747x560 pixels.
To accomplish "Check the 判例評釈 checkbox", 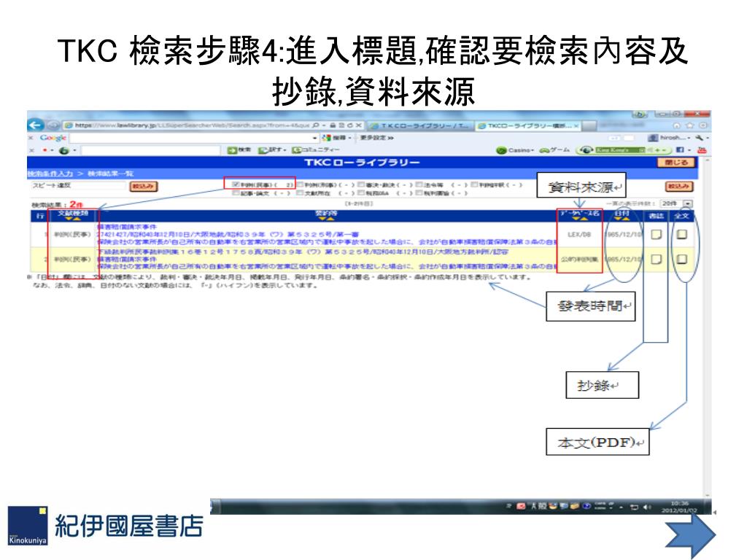I will point(474,184).
